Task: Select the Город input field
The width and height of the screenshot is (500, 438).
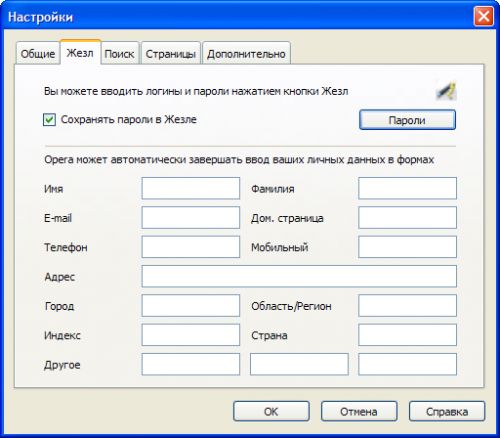Action: point(191,306)
